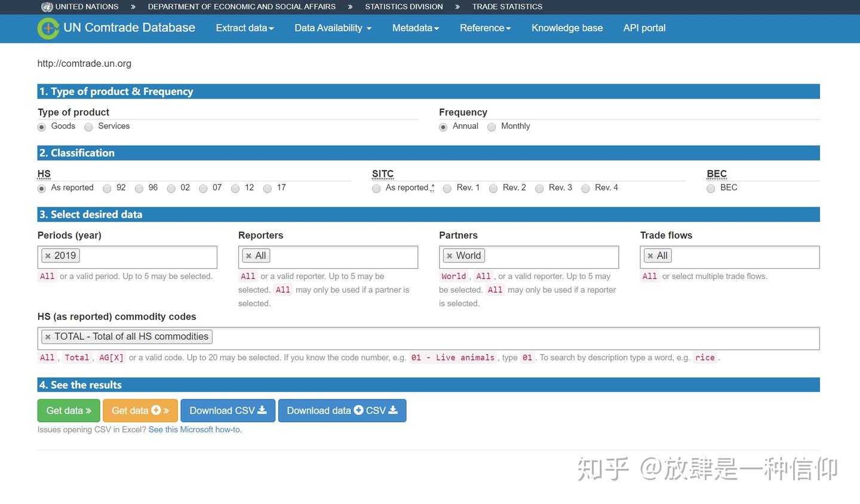This screenshot has width=860, height=504.
Task: Select HS 92 classification
Action: [x=107, y=189]
